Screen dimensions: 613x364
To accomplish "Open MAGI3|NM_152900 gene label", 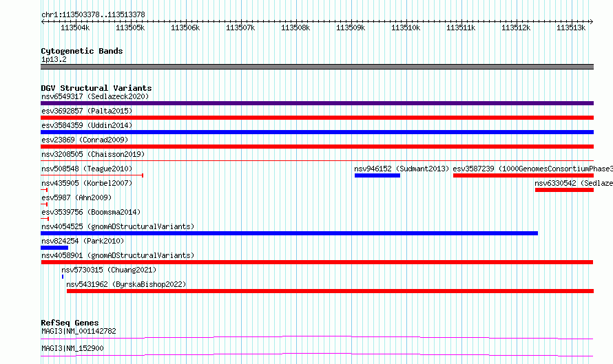I will coord(72,348).
